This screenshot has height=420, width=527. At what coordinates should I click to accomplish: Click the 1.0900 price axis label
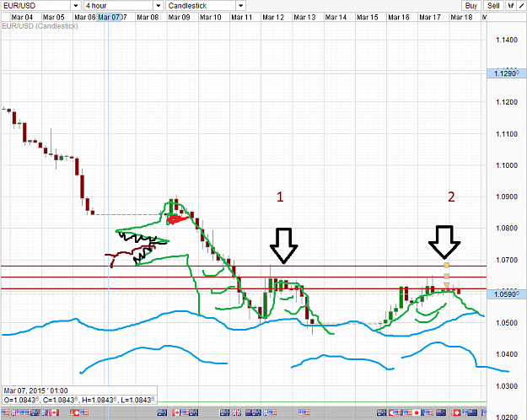pos(507,197)
